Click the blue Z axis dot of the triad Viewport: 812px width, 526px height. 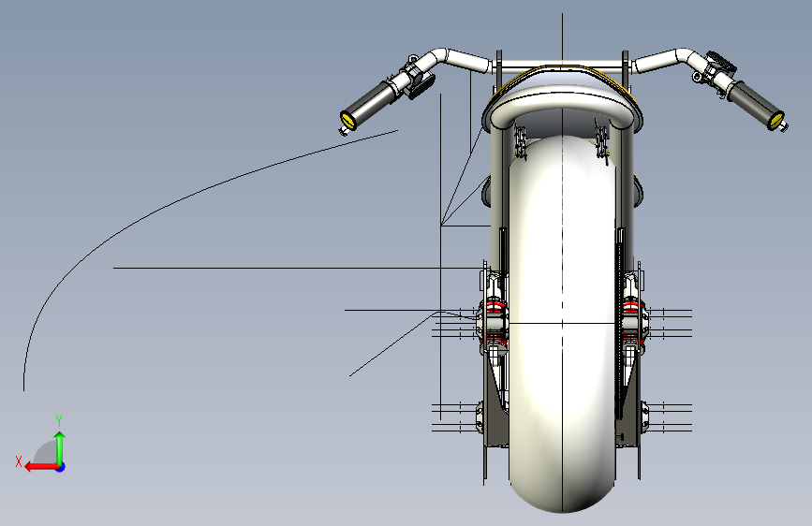pos(61,467)
